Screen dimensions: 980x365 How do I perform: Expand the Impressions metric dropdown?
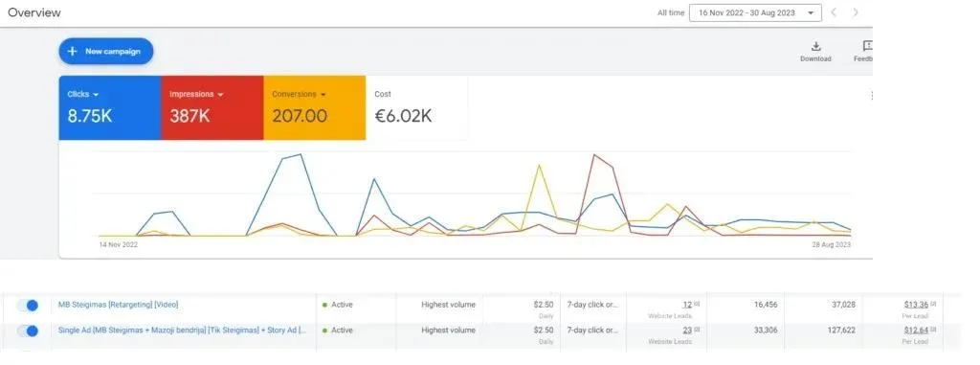click(x=220, y=95)
